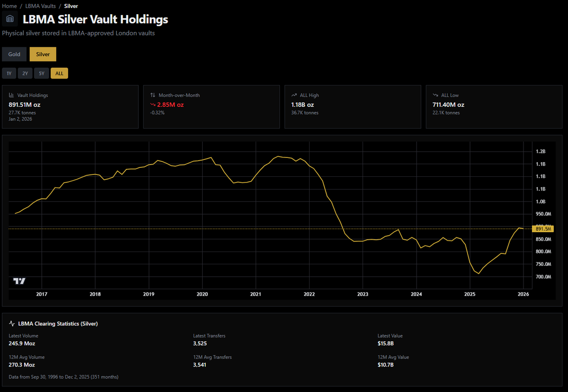Select the Silver breadcrumb entry
Image resolution: width=568 pixels, height=392 pixels.
pyautogui.click(x=71, y=6)
